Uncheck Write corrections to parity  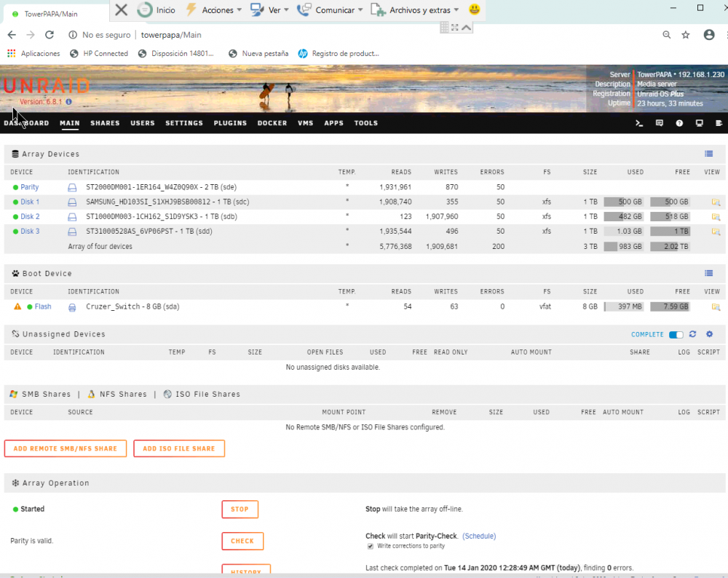pos(370,547)
